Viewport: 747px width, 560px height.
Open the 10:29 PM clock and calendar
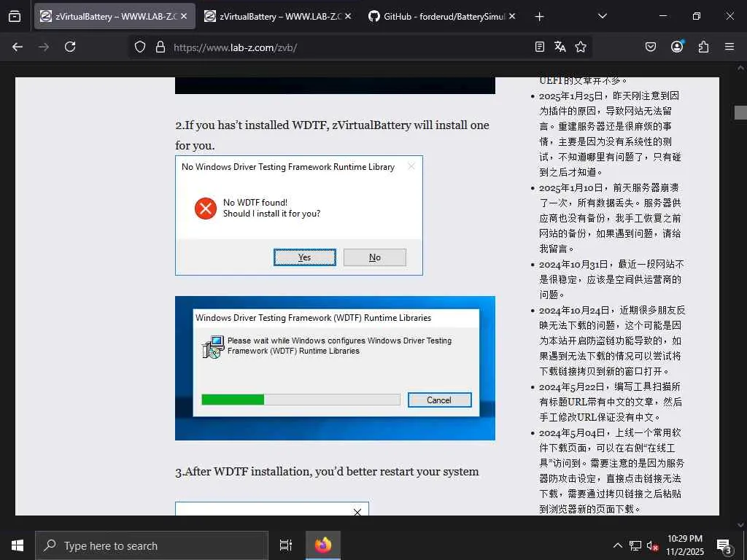[684, 545]
